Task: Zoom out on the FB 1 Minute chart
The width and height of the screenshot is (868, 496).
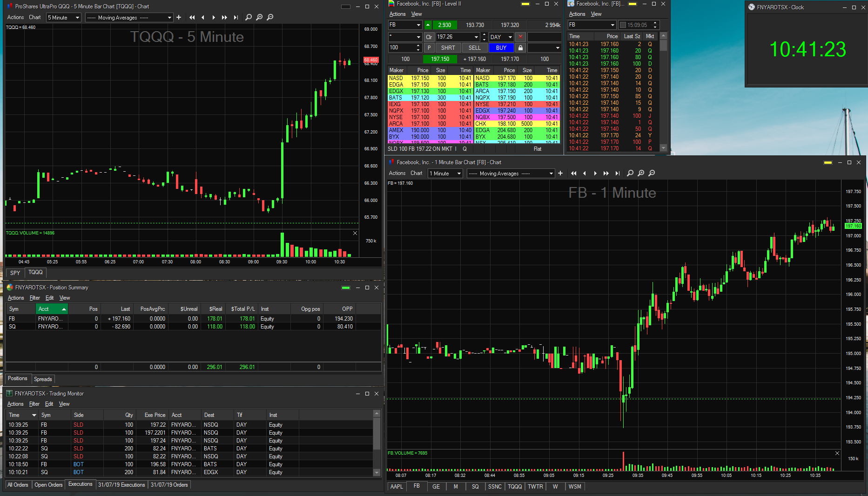Action: pos(652,173)
